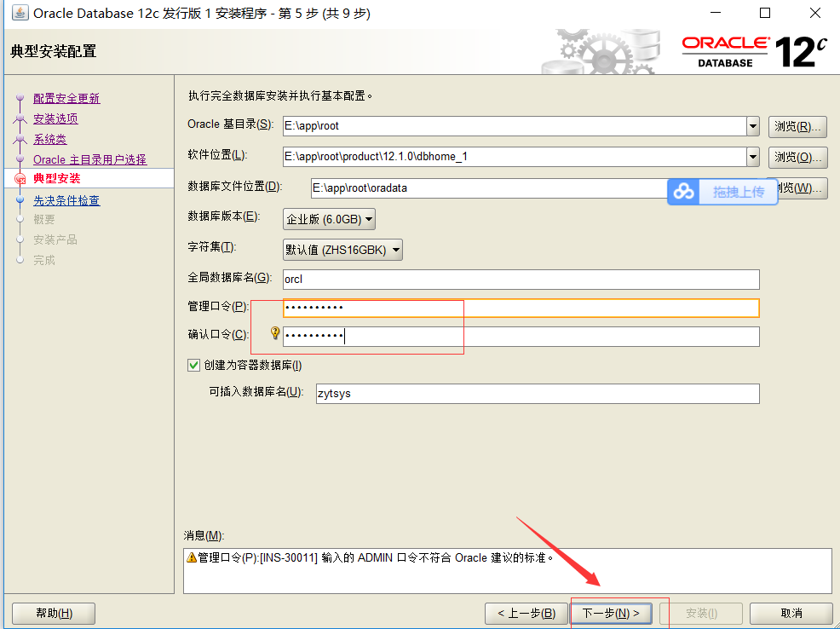Maximize the installer window
Image resolution: width=840 pixels, height=629 pixels.
(765, 13)
